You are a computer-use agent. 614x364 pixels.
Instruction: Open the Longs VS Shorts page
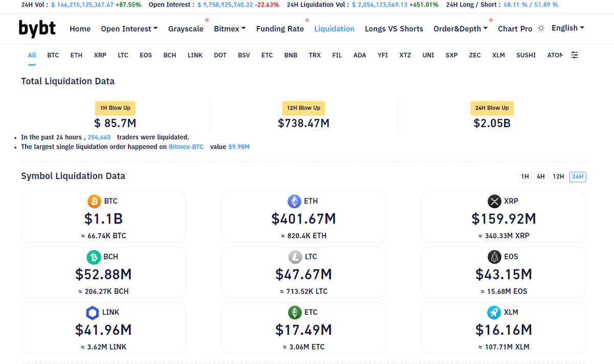[x=394, y=29]
